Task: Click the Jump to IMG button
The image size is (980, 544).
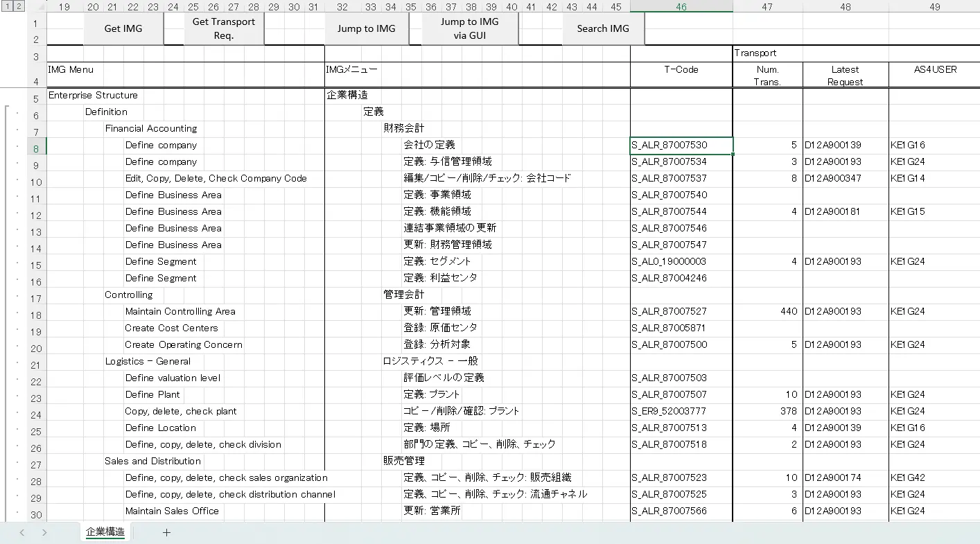Action: tap(367, 28)
